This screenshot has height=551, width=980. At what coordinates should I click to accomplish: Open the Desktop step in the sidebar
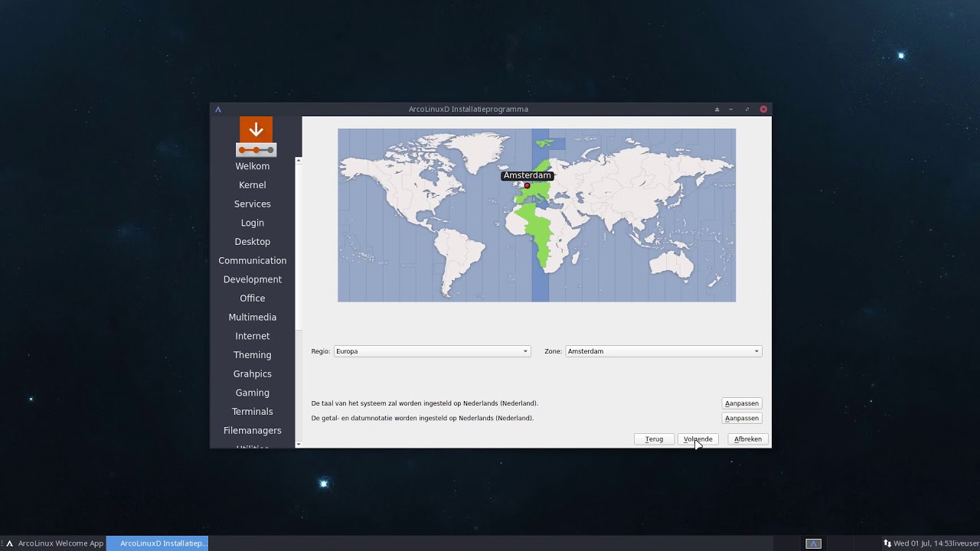pyautogui.click(x=253, y=242)
